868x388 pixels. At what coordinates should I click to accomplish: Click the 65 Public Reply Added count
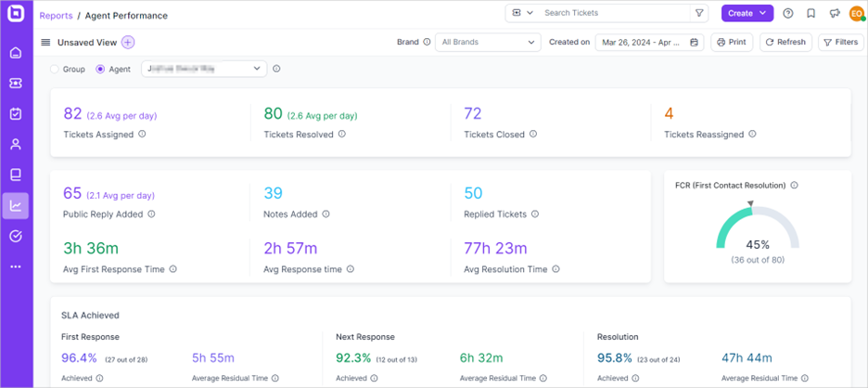tap(72, 193)
